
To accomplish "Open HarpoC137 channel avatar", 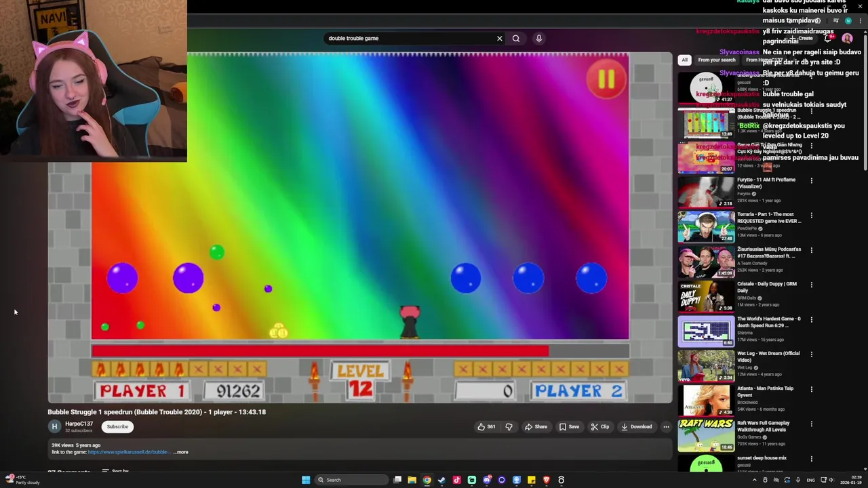I will [54, 427].
